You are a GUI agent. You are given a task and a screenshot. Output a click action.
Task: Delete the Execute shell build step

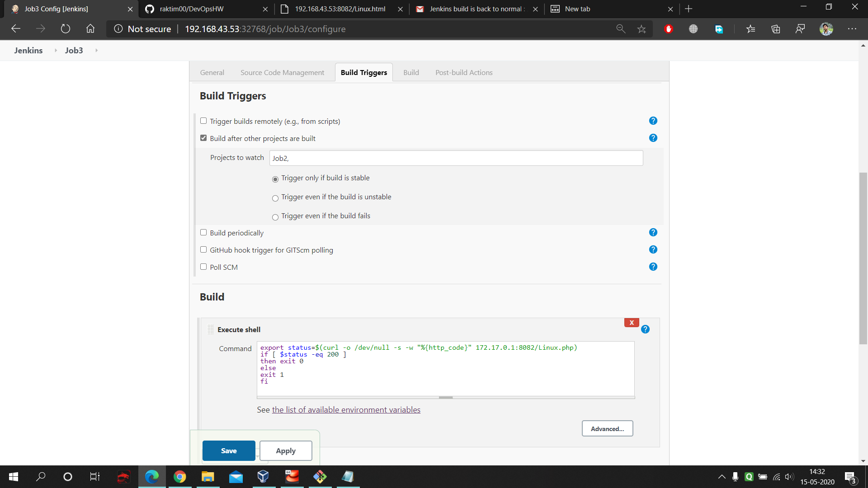tap(632, 323)
